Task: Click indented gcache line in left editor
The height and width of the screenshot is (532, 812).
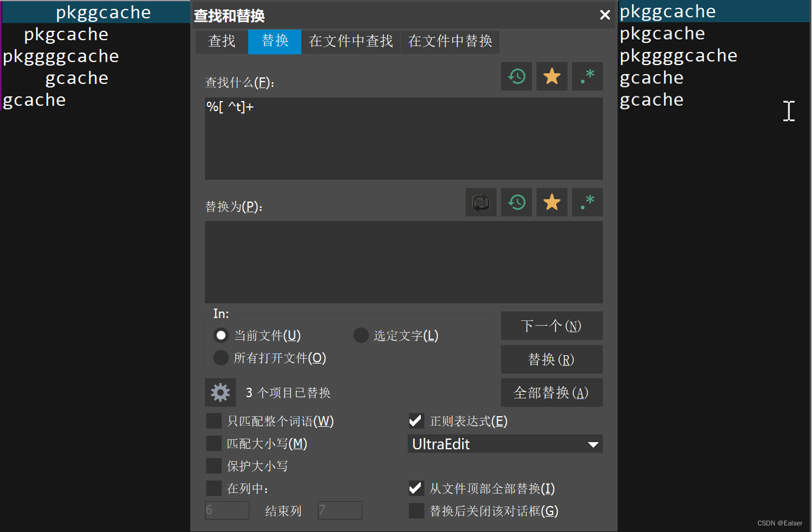Action: click(77, 78)
